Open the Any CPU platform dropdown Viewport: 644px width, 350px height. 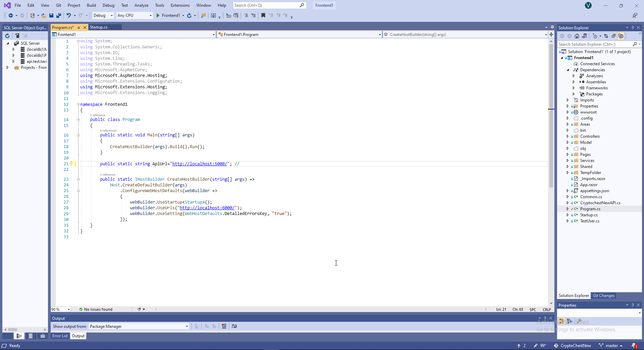(x=135, y=15)
